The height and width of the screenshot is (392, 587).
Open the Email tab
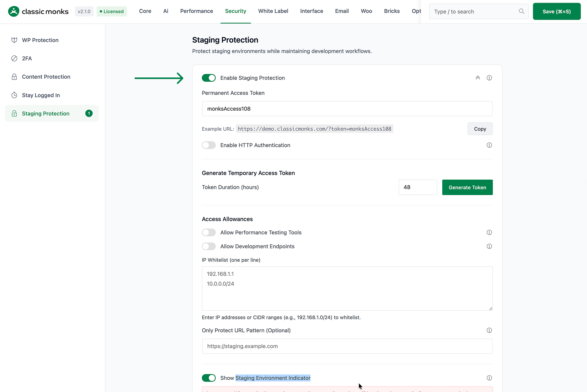[342, 11]
